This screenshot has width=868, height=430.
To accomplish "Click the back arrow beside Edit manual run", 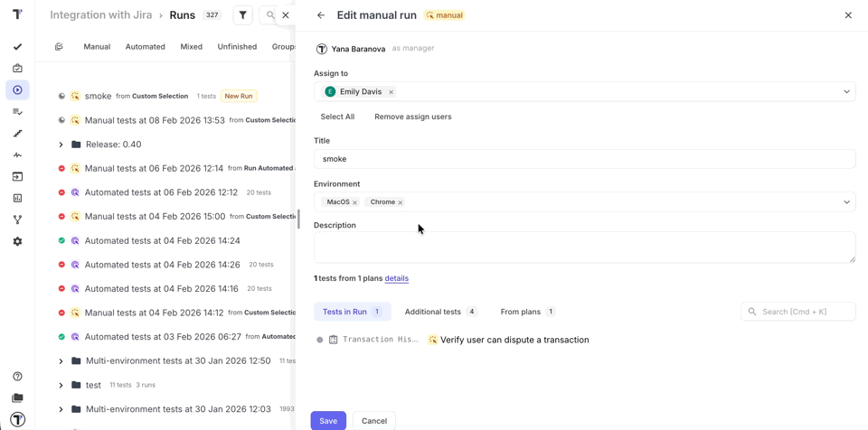I will [x=321, y=15].
